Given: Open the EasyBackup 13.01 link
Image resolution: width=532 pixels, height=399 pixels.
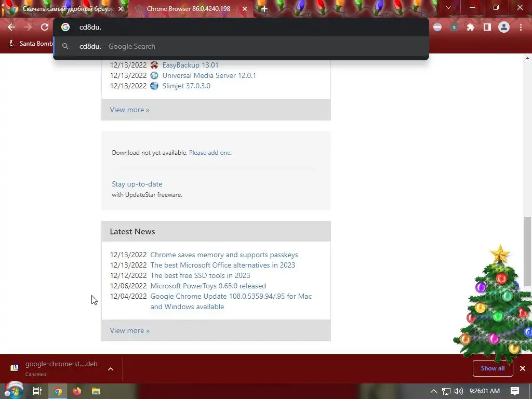Looking at the screenshot, I should [x=190, y=65].
